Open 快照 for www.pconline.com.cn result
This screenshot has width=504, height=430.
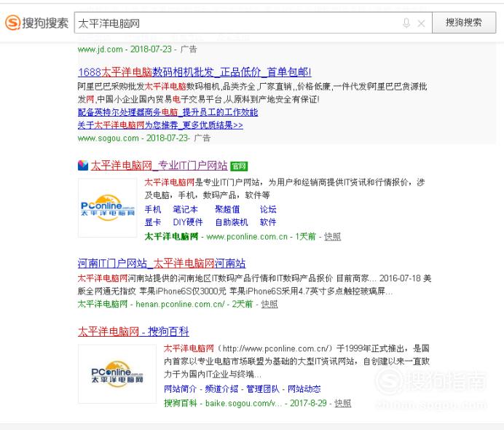pos(332,237)
